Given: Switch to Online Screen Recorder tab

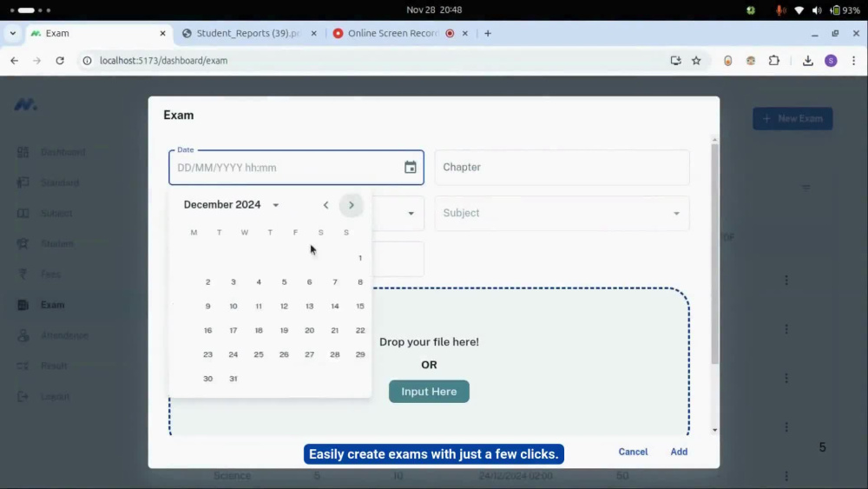Looking at the screenshot, I should (x=393, y=33).
